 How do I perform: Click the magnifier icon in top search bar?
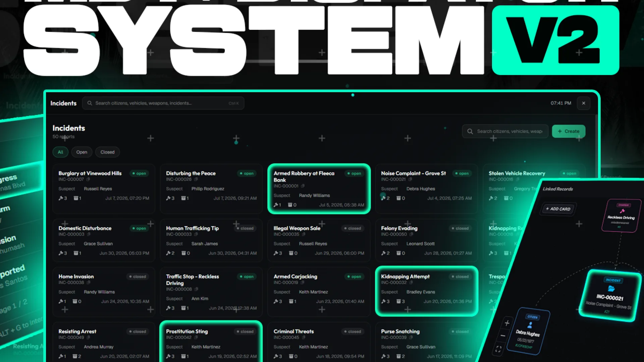90,103
